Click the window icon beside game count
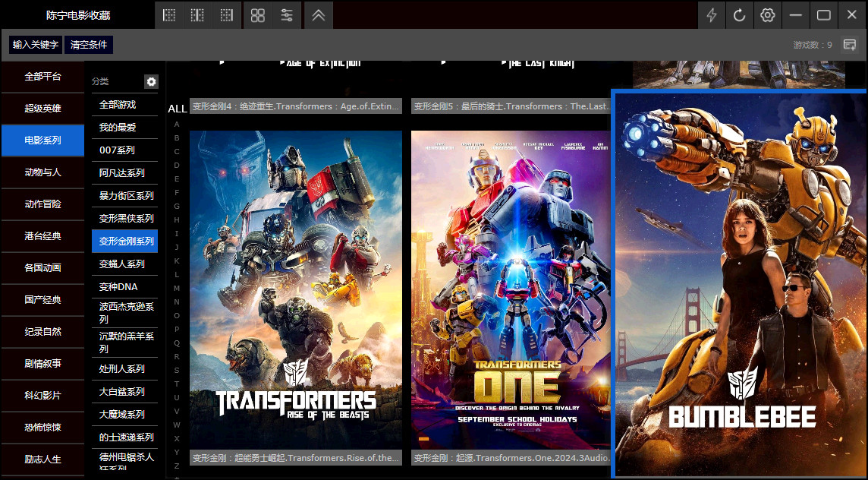Viewport: 868px width, 480px height. tap(850, 45)
